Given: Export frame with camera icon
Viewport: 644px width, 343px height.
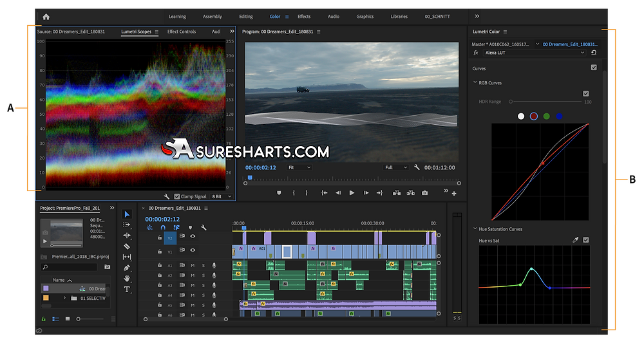Looking at the screenshot, I should point(424,193).
